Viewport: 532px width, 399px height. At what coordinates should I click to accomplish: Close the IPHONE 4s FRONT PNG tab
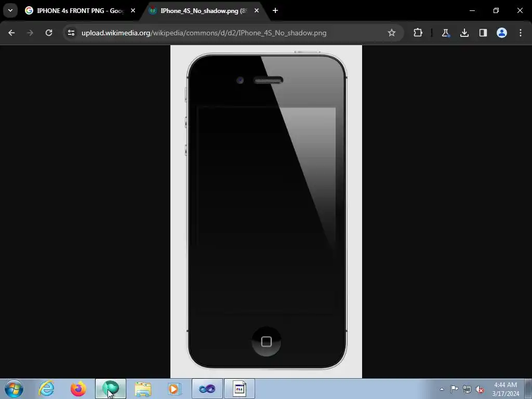pos(133,10)
